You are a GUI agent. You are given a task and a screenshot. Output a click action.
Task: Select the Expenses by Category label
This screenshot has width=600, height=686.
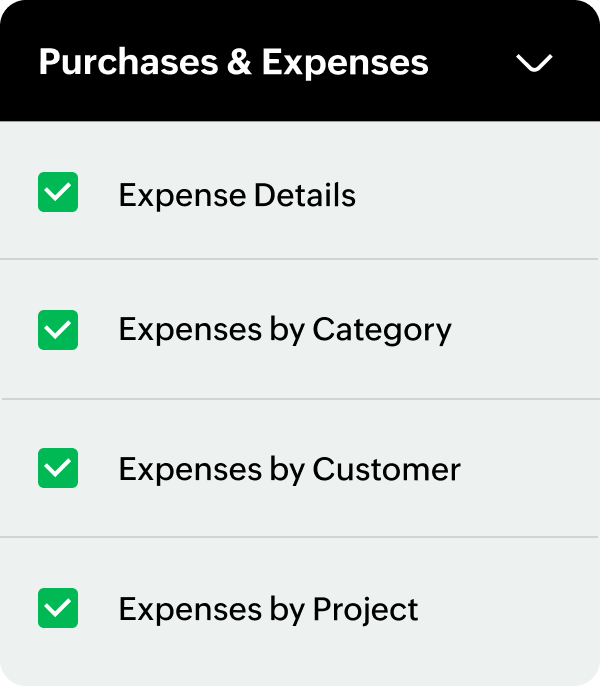285,330
